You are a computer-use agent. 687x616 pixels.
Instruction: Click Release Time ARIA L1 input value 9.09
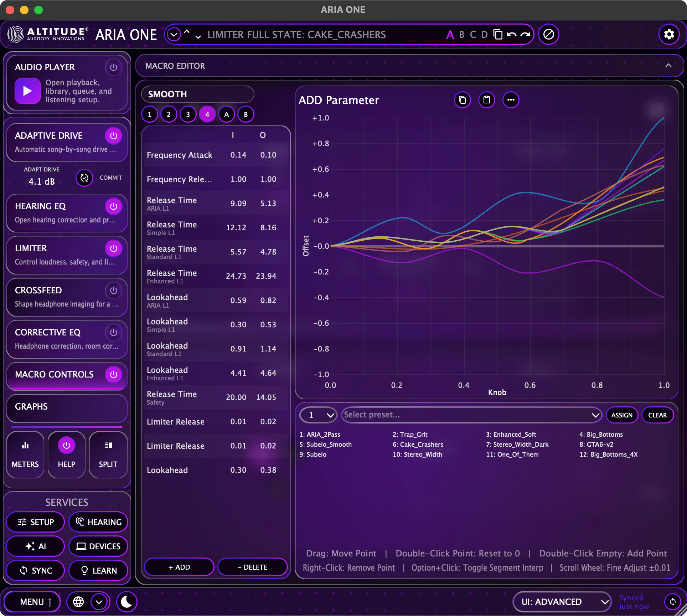click(238, 203)
